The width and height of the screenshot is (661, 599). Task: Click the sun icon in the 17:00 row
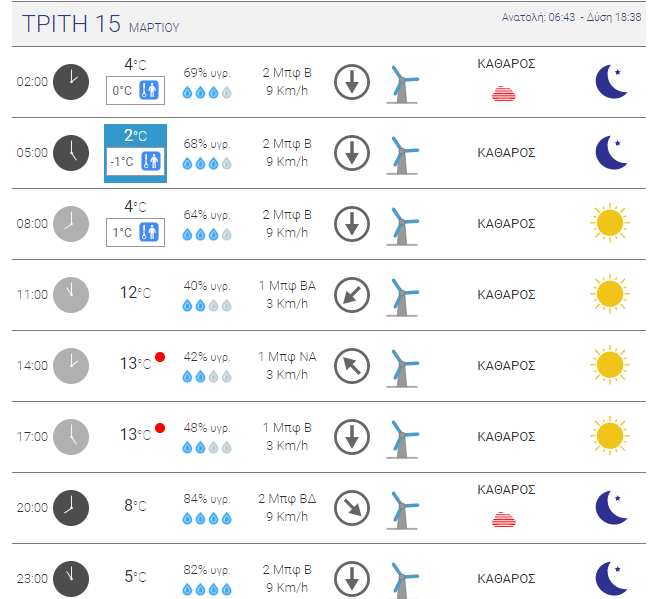coord(609,436)
